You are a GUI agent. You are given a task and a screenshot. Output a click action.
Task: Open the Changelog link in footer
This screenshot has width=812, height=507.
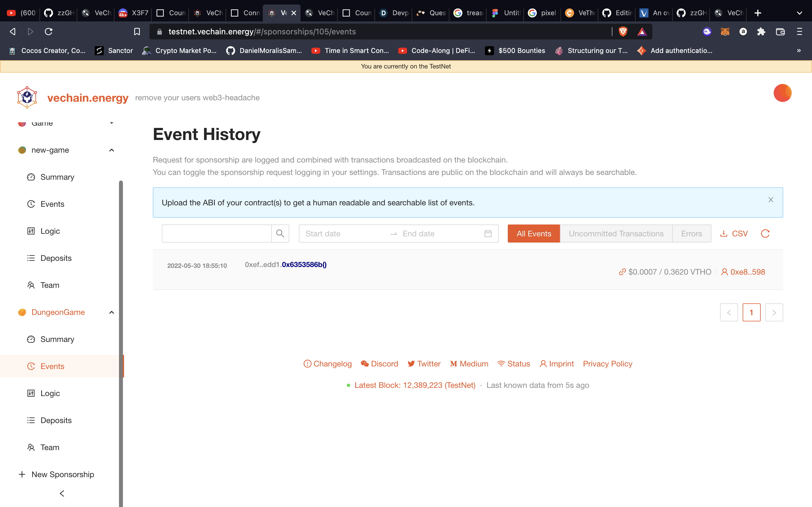(332, 363)
